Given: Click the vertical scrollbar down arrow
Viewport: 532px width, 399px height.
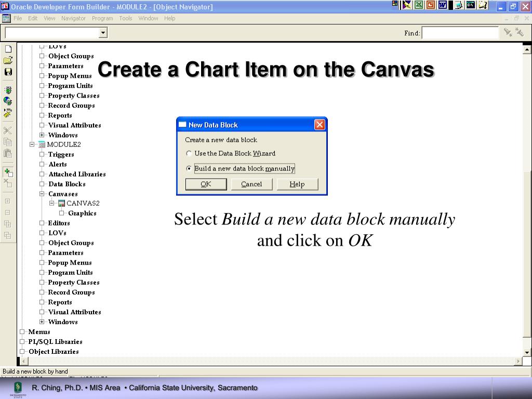Looking at the screenshot, I should click(x=527, y=353).
